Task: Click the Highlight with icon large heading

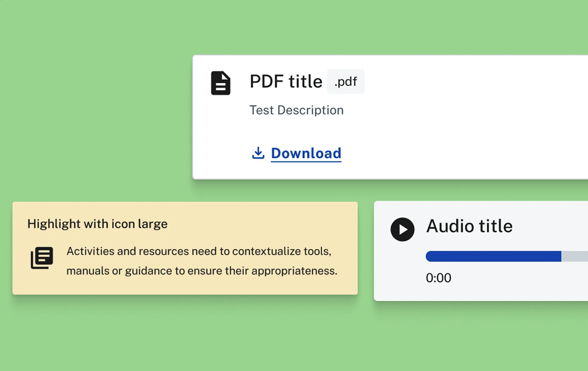Action: click(97, 224)
